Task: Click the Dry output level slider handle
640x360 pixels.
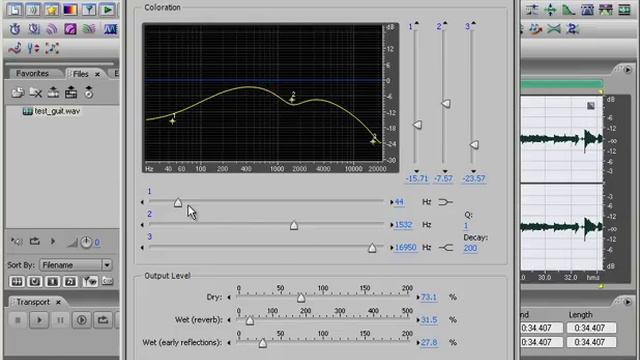Action: tap(301, 298)
